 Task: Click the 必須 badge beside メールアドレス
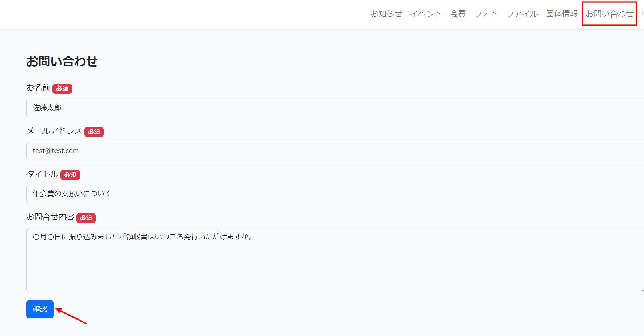point(94,132)
